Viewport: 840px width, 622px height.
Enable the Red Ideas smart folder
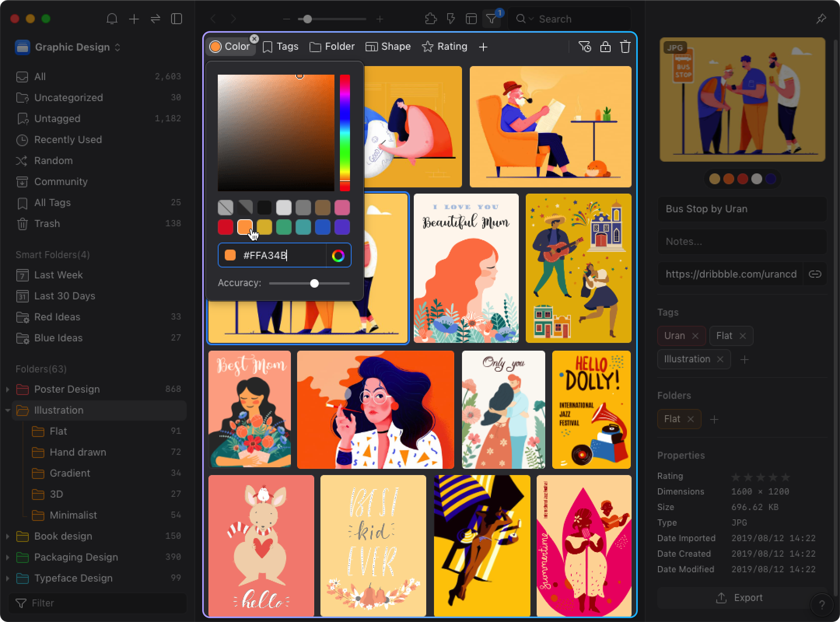[x=58, y=317]
